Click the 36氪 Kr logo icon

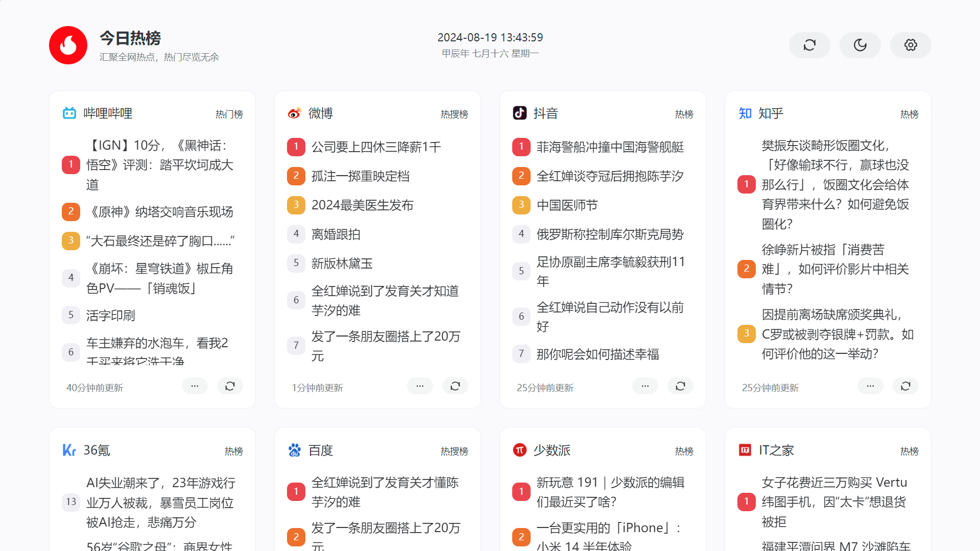click(69, 450)
